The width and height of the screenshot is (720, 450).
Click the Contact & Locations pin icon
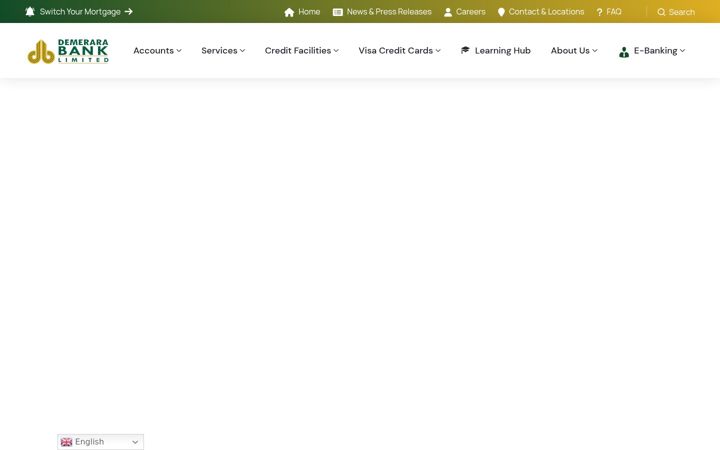click(x=501, y=12)
